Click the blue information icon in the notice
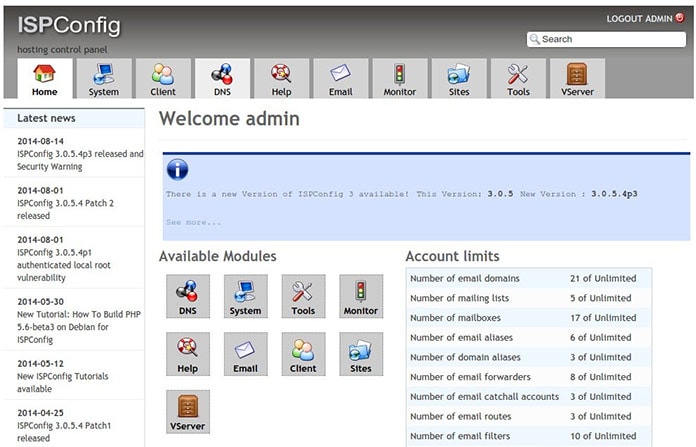The height and width of the screenshot is (447, 696). 178,170
